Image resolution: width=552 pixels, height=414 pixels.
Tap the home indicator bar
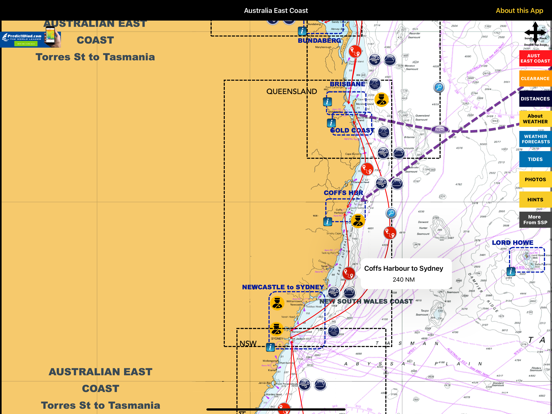tap(276, 409)
